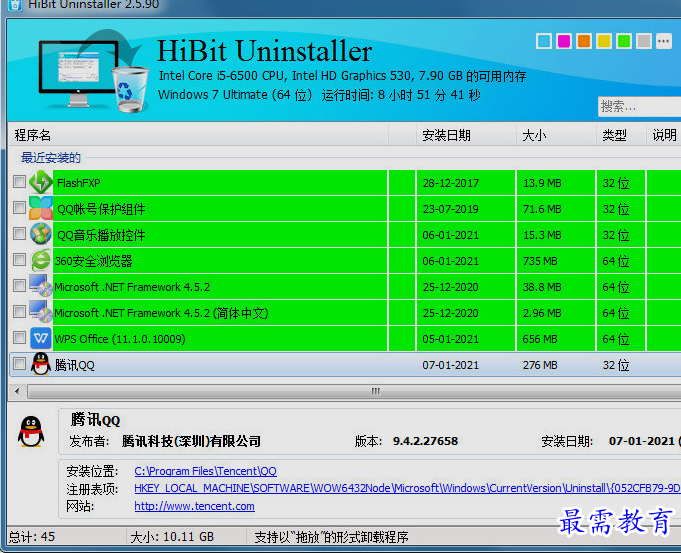
Task: Click the 腾讯QQ penguin icon in list
Action: click(x=41, y=364)
